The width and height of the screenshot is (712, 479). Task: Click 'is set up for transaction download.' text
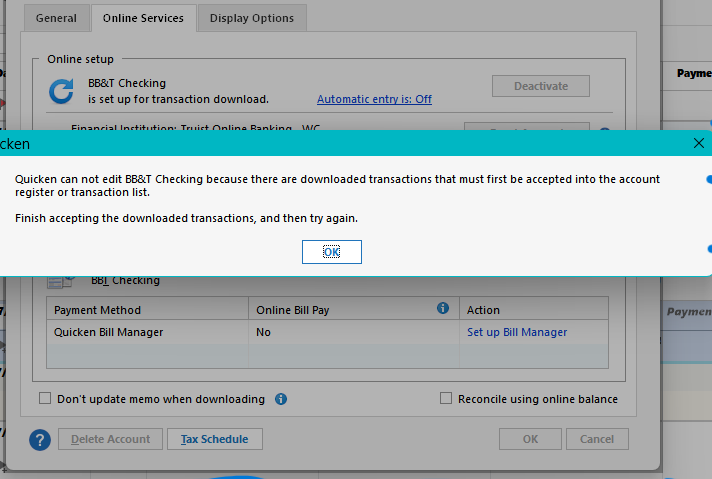click(178, 99)
